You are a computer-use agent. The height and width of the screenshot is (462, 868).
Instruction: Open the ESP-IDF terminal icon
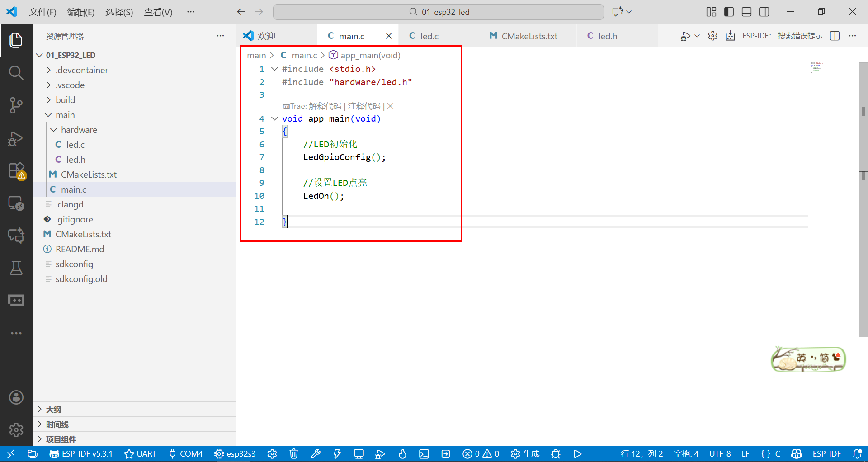click(x=424, y=454)
